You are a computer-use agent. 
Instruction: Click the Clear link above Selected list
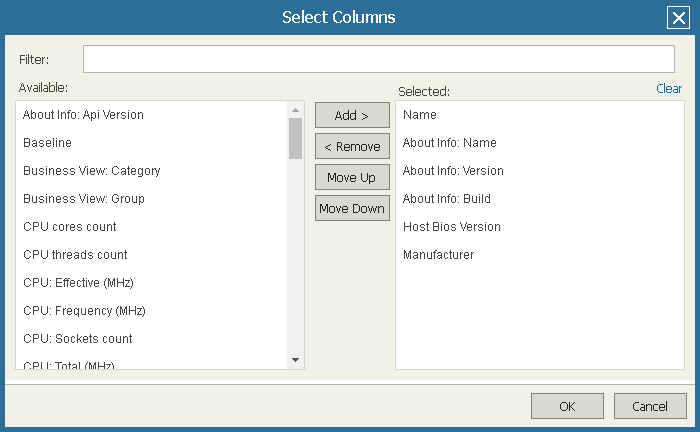pyautogui.click(x=669, y=88)
